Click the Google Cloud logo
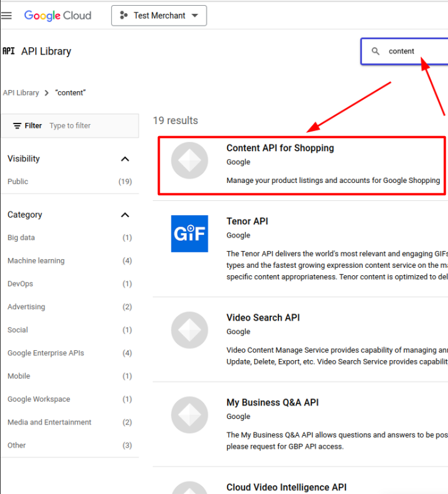 [x=58, y=16]
